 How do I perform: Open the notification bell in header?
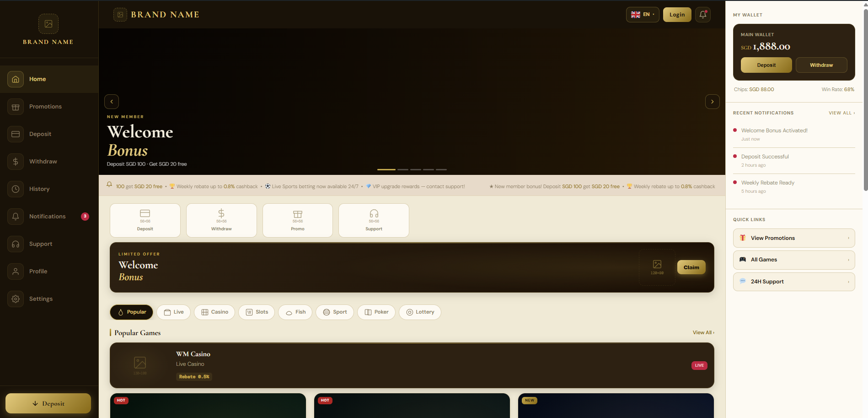(x=703, y=15)
